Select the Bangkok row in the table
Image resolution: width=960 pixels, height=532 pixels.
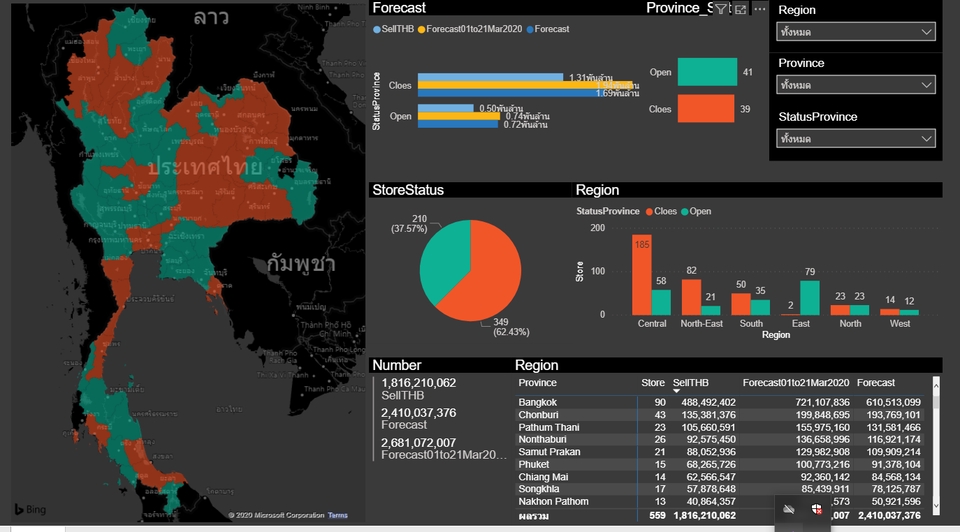point(719,402)
